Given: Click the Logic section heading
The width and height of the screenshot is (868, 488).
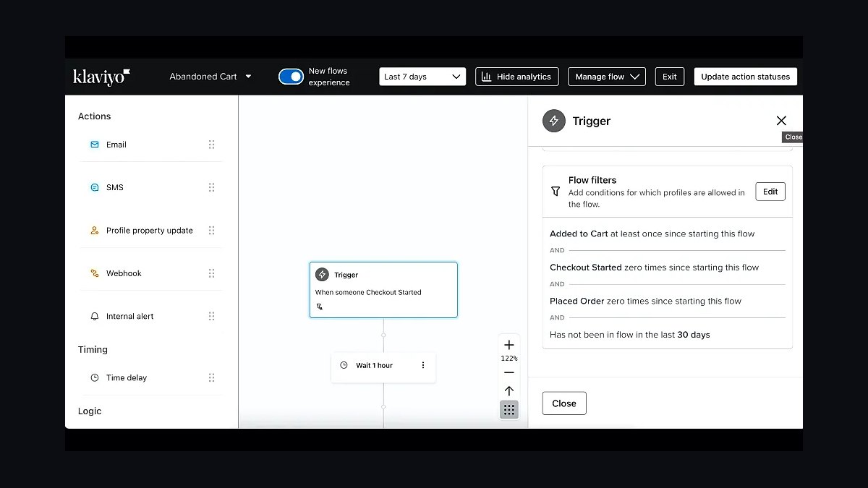Looking at the screenshot, I should click(90, 411).
